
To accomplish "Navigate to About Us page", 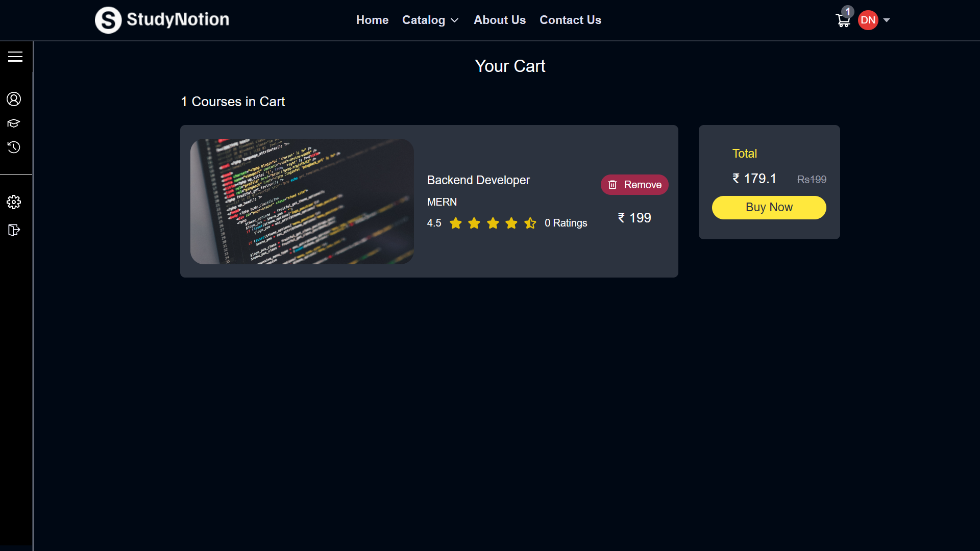I will [x=500, y=20].
